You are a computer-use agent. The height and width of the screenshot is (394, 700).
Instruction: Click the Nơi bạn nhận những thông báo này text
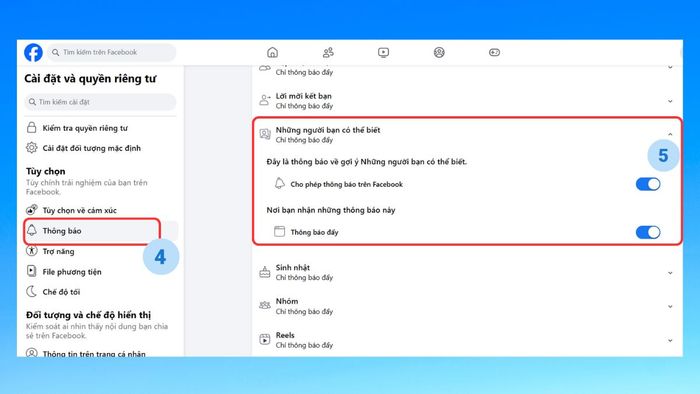click(331, 210)
